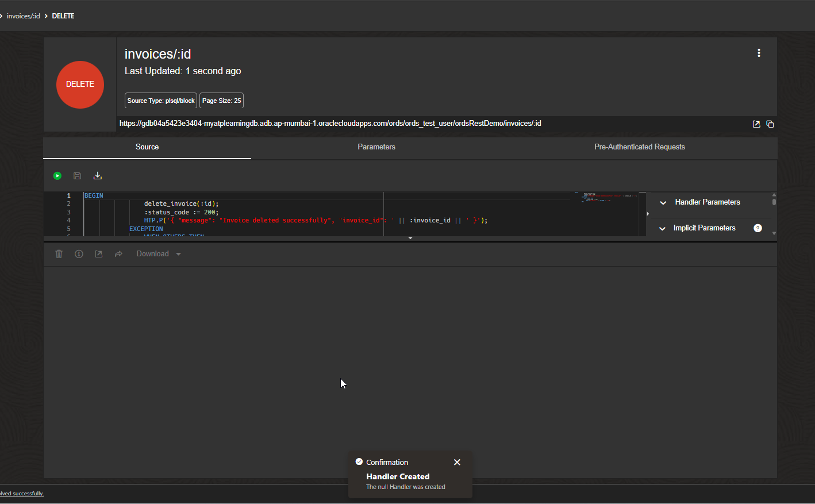Switch to the Parameters tab
Screen dimensions: 815x504
click(376, 147)
